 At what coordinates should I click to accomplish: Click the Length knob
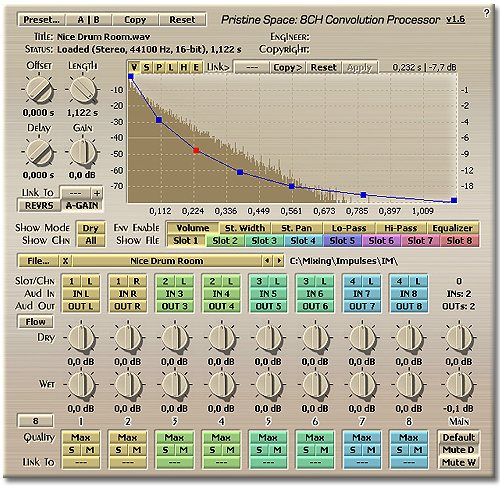[83, 90]
